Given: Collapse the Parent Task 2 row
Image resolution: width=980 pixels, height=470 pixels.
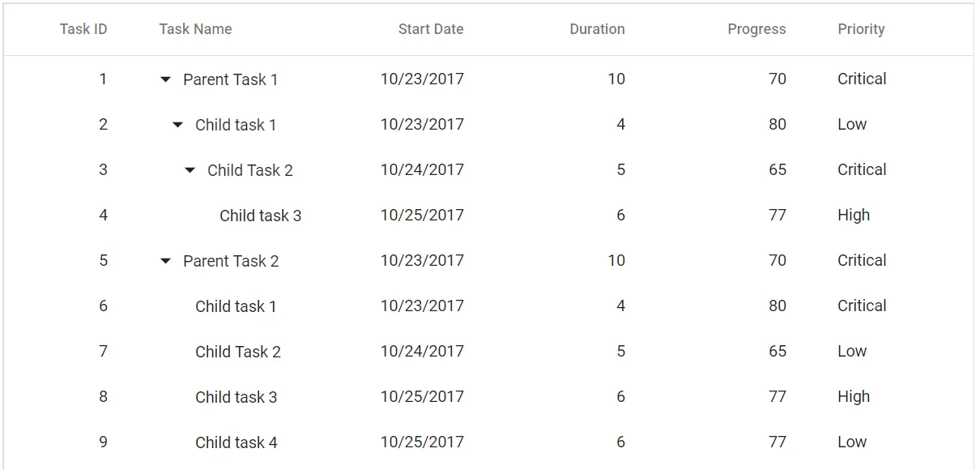Looking at the screenshot, I should pyautogui.click(x=164, y=260).
